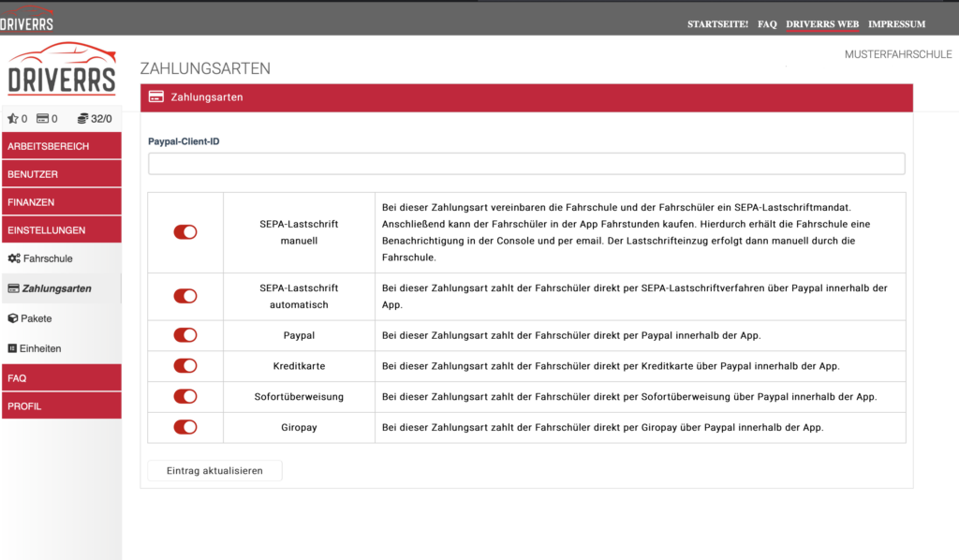Open the IMPRESSUM link
The width and height of the screenshot is (959, 560).
(x=896, y=24)
